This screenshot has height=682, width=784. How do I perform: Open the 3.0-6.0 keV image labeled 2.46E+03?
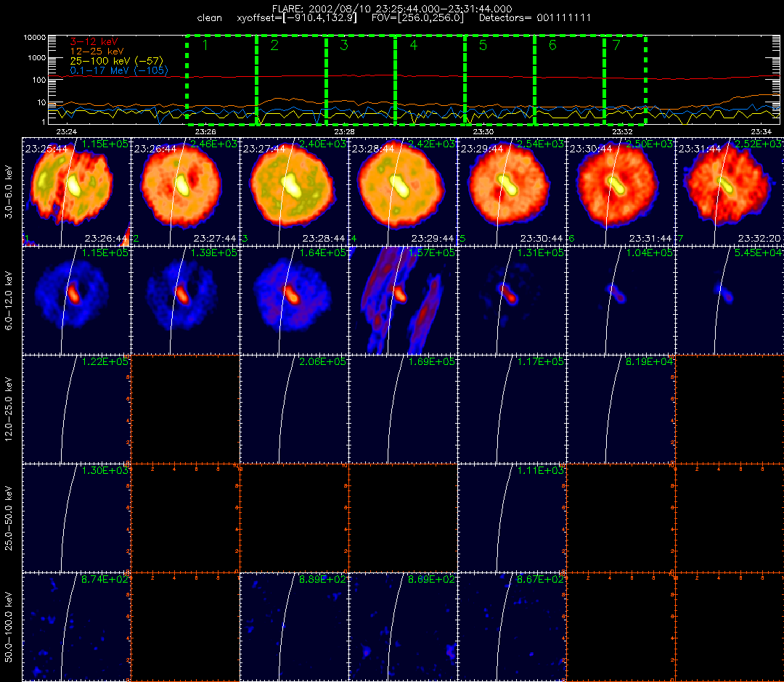point(186,192)
